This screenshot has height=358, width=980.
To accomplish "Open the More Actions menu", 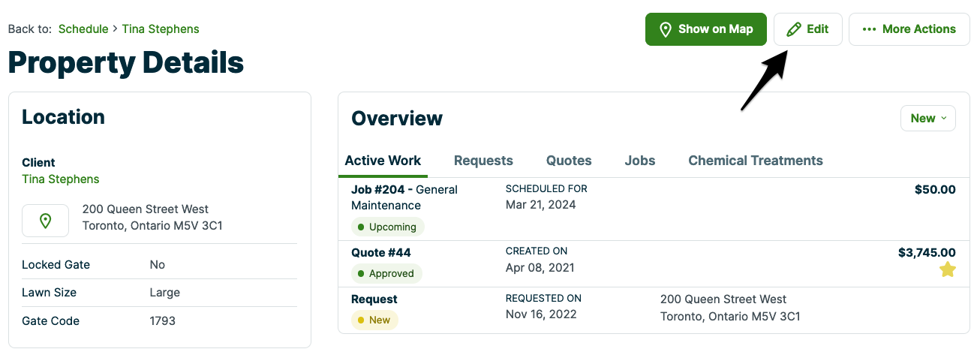I will 909,29.
